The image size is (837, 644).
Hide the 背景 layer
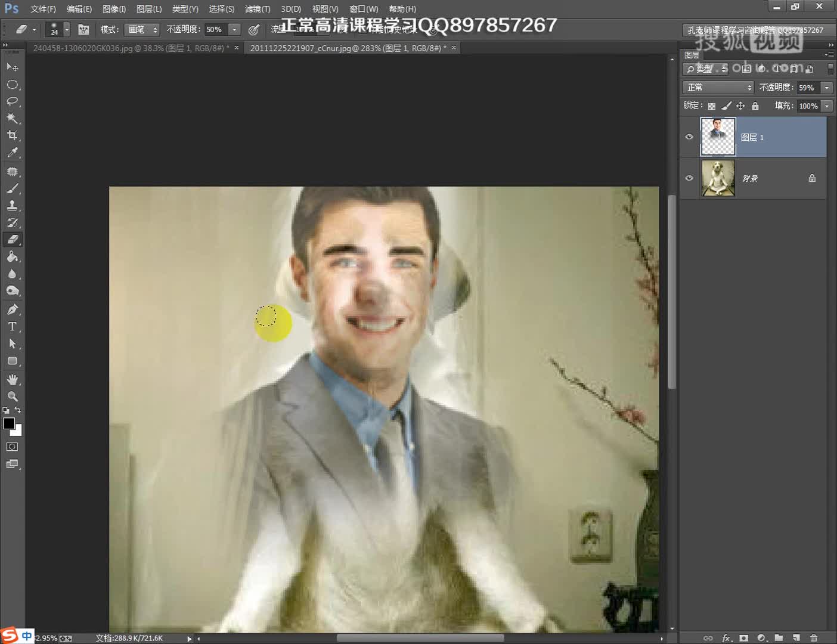[689, 178]
